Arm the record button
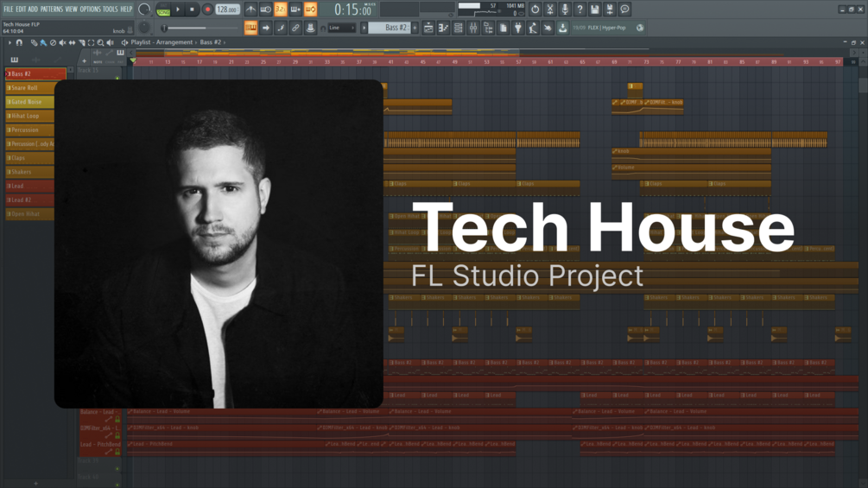 pyautogui.click(x=207, y=10)
